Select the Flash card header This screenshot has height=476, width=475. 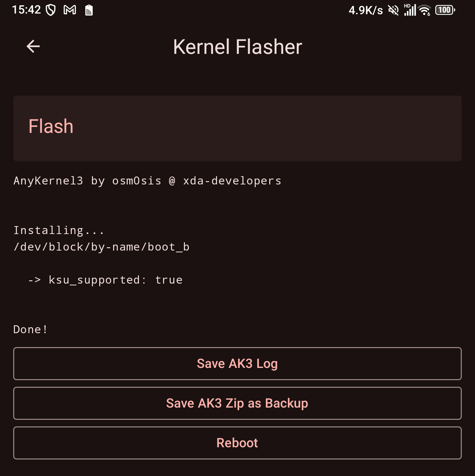(x=237, y=128)
